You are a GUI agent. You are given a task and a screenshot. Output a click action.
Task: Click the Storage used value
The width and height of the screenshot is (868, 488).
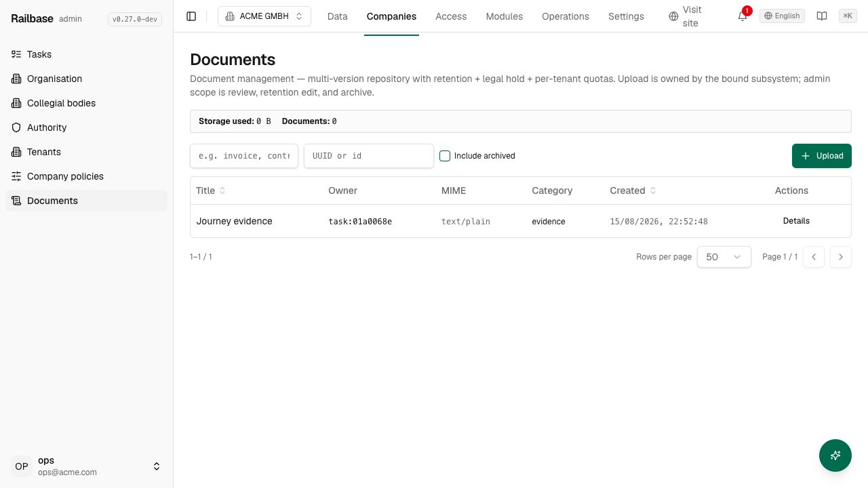263,121
